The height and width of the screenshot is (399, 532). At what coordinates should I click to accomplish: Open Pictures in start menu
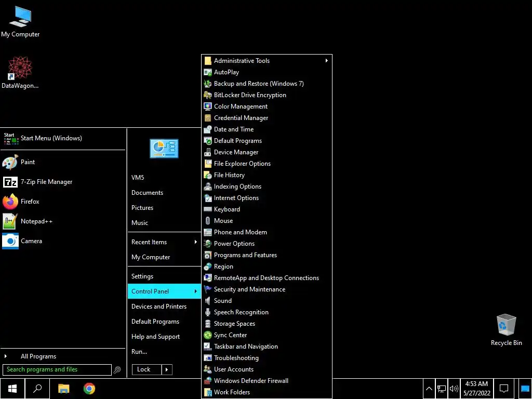click(x=164, y=208)
